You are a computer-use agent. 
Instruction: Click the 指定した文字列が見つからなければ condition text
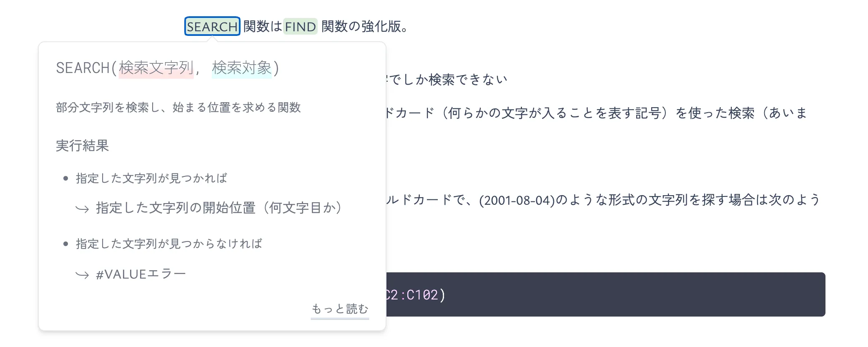point(169,244)
